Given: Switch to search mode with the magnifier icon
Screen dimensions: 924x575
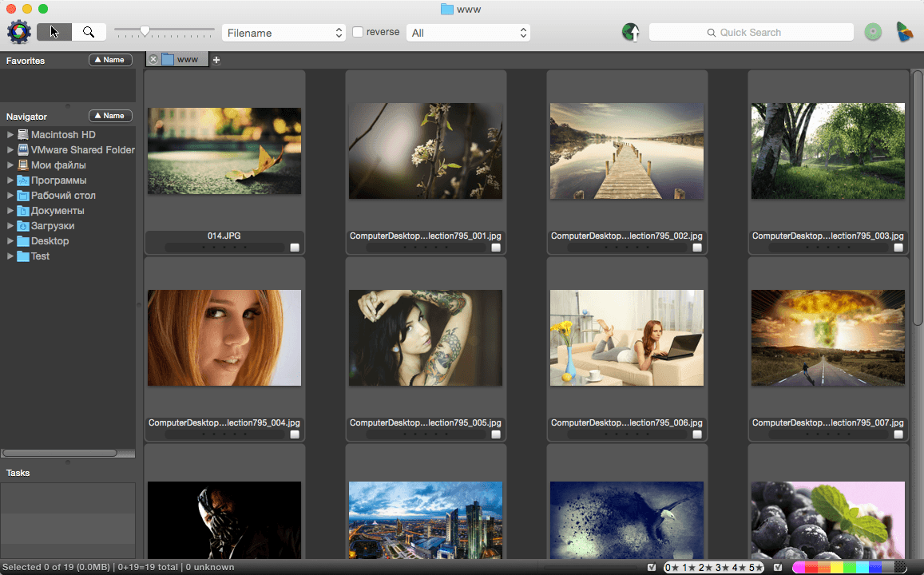Looking at the screenshot, I should (x=89, y=32).
